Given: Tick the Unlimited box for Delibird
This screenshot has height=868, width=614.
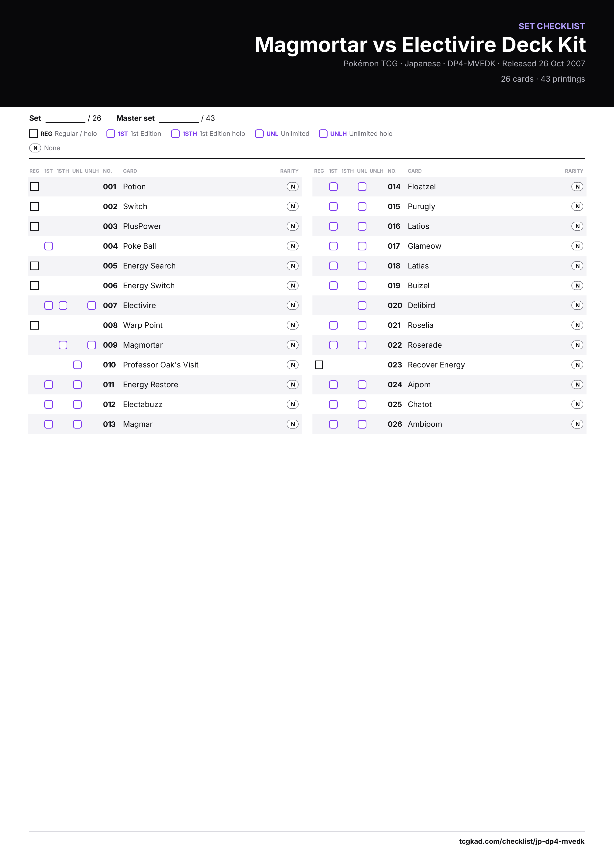Looking at the screenshot, I should 362,306.
